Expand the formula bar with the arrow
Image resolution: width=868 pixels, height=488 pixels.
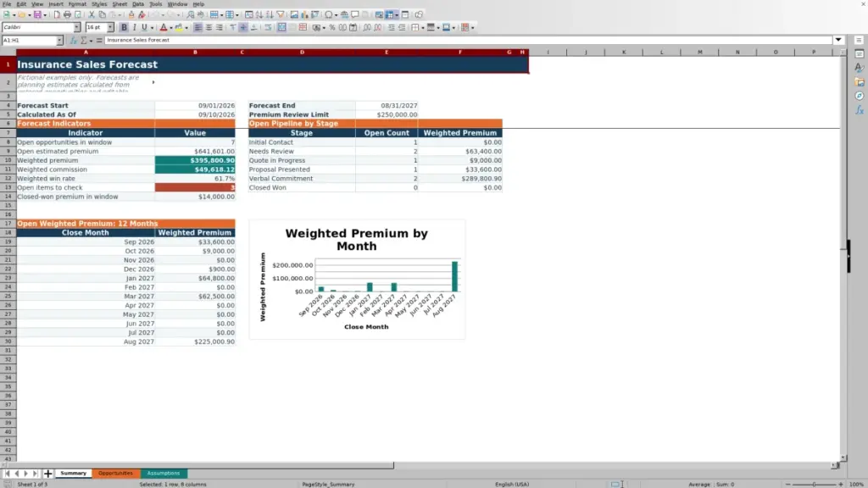coord(838,41)
